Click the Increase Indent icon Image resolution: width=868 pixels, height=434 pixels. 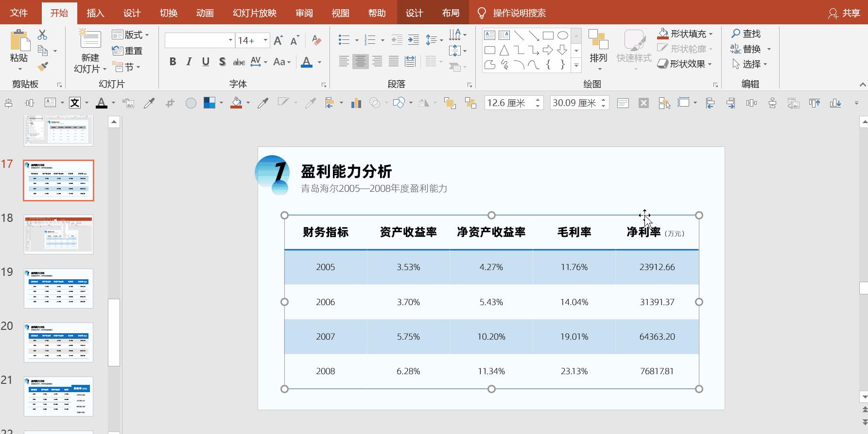(414, 40)
